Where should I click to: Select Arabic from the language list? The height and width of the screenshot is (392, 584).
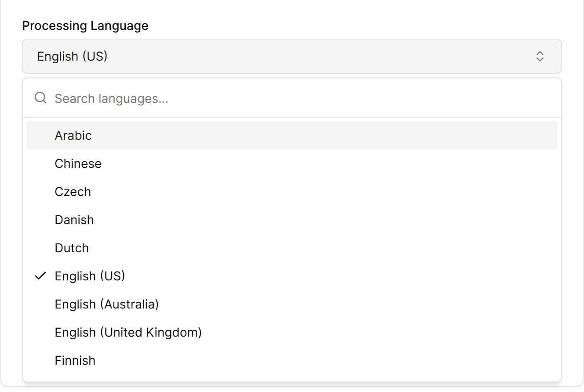[x=292, y=135]
